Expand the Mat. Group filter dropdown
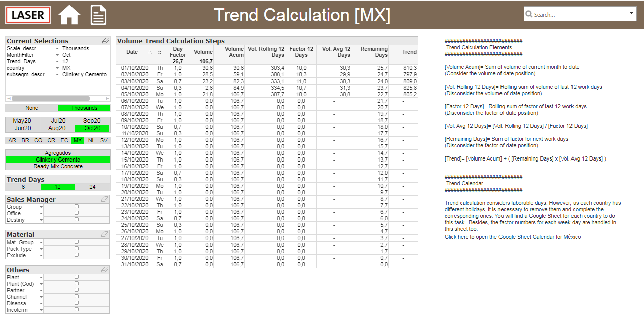644x318 pixels. [41, 242]
